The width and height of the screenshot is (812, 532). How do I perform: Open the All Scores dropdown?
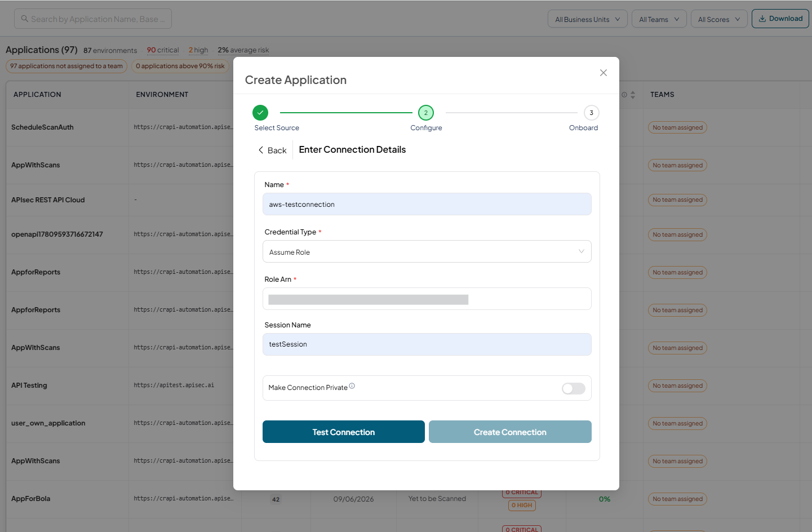point(719,19)
